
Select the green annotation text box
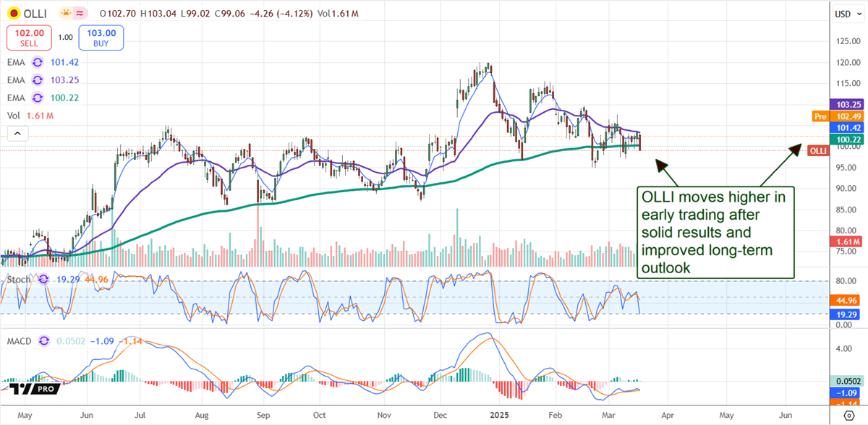pos(714,231)
